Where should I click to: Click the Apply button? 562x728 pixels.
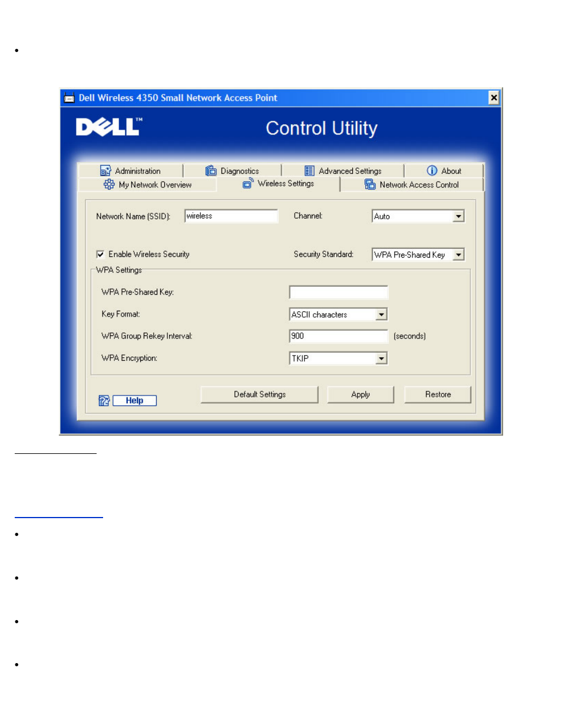[361, 394]
